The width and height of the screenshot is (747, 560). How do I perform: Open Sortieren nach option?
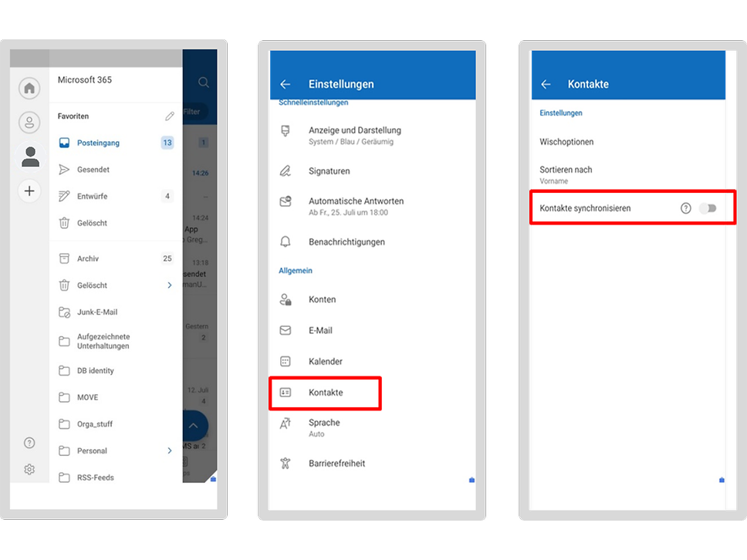(x=628, y=175)
